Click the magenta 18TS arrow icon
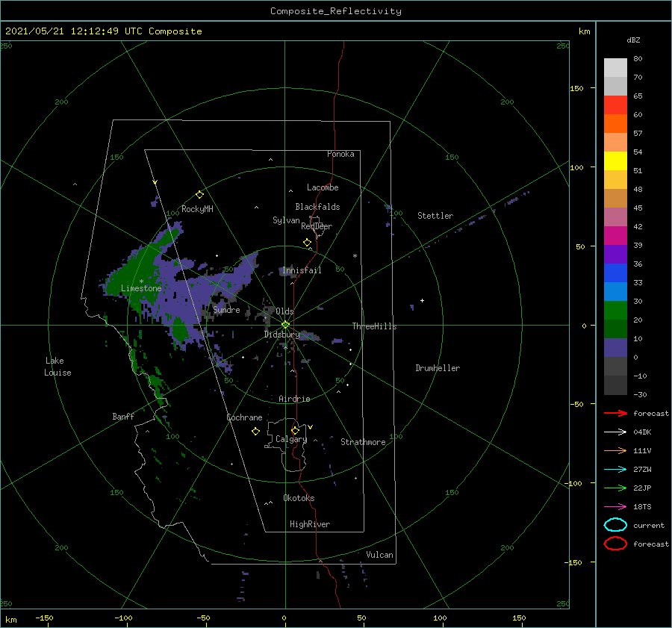672x628 pixels. click(615, 507)
